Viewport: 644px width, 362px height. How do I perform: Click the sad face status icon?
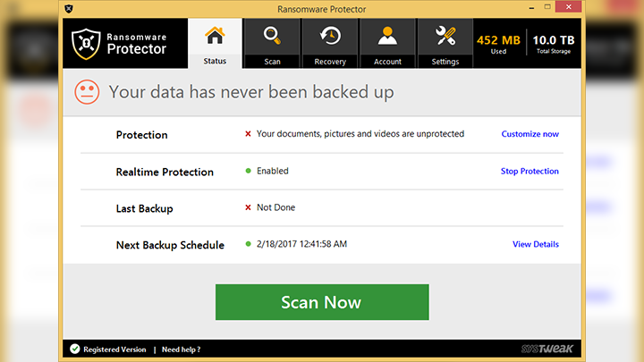(87, 92)
